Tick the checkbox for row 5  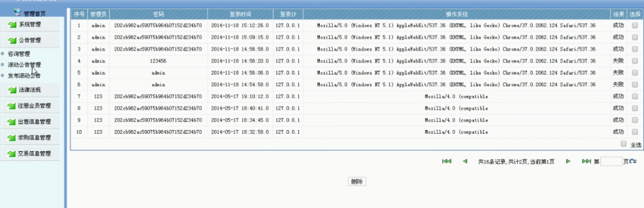coord(635,73)
